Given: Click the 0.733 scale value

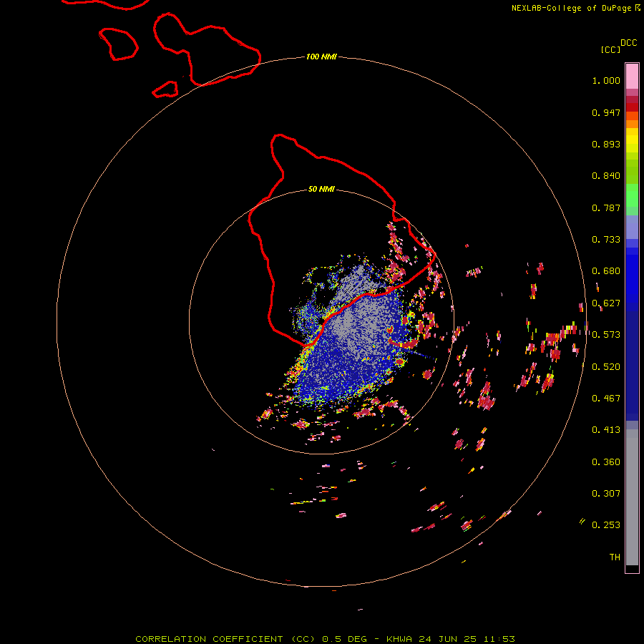Looking at the screenshot, I should pyautogui.click(x=606, y=240).
